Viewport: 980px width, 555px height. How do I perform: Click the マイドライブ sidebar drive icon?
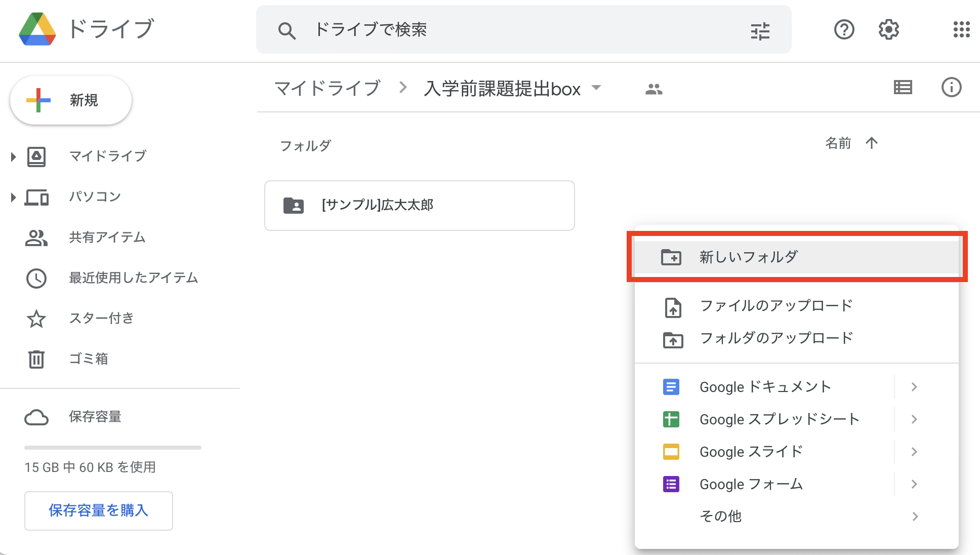(x=36, y=156)
